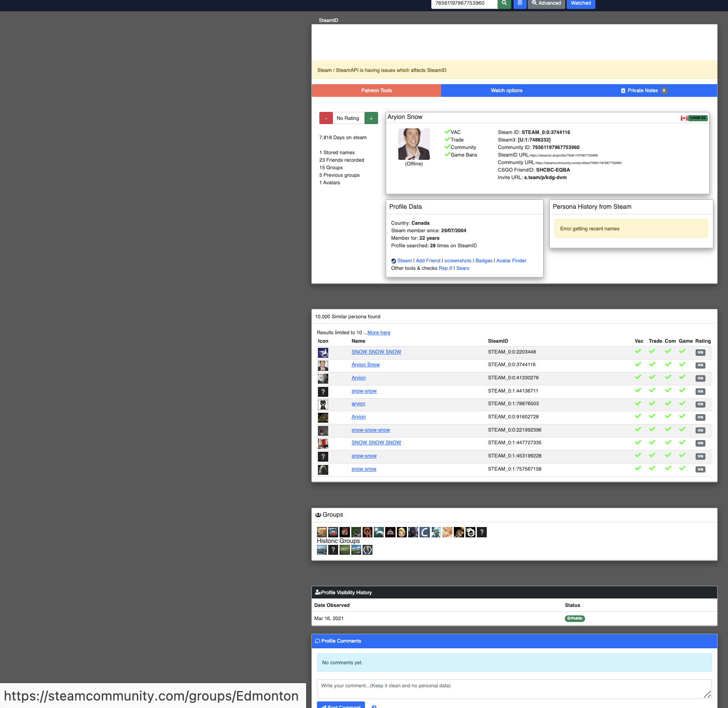Viewport: 728px width, 708px height.
Task: Click the Watched button
Action: [x=581, y=3]
